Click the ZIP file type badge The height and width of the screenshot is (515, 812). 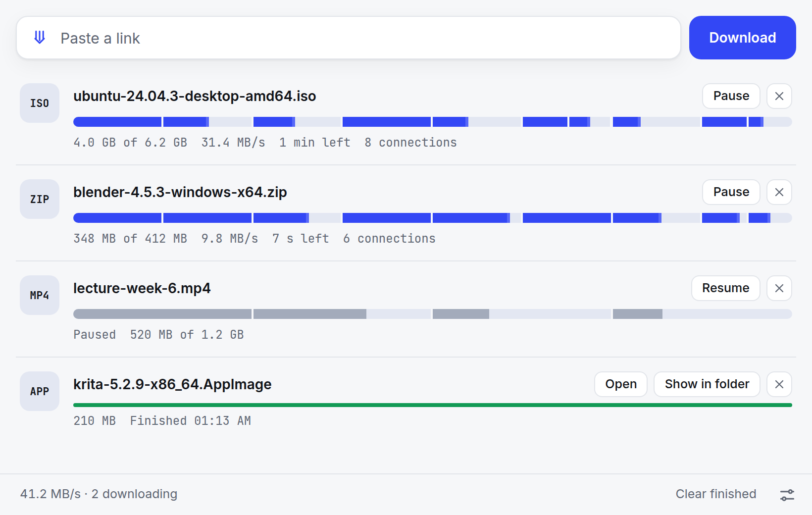pos(40,199)
